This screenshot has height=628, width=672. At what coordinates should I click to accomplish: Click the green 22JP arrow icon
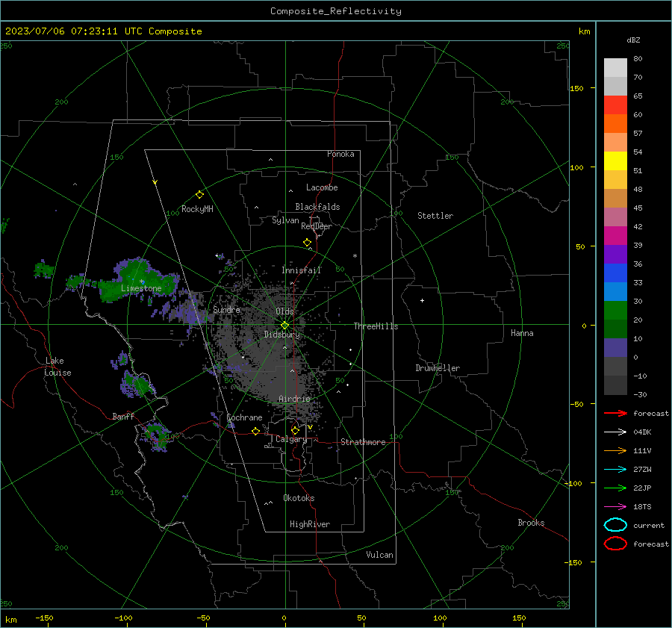[x=615, y=488]
